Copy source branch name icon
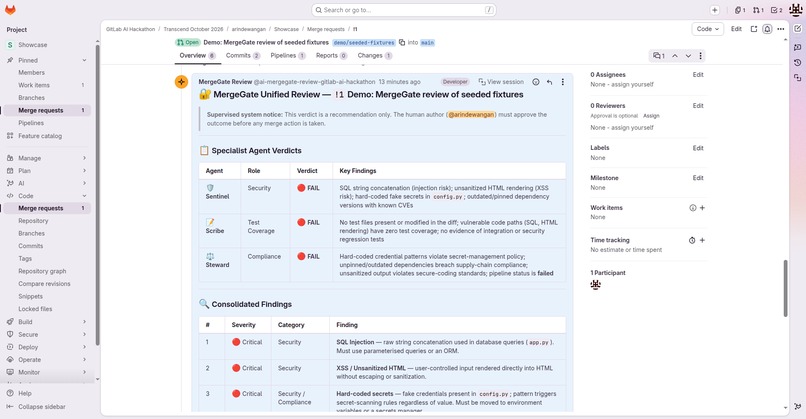806x419 pixels. (402, 43)
